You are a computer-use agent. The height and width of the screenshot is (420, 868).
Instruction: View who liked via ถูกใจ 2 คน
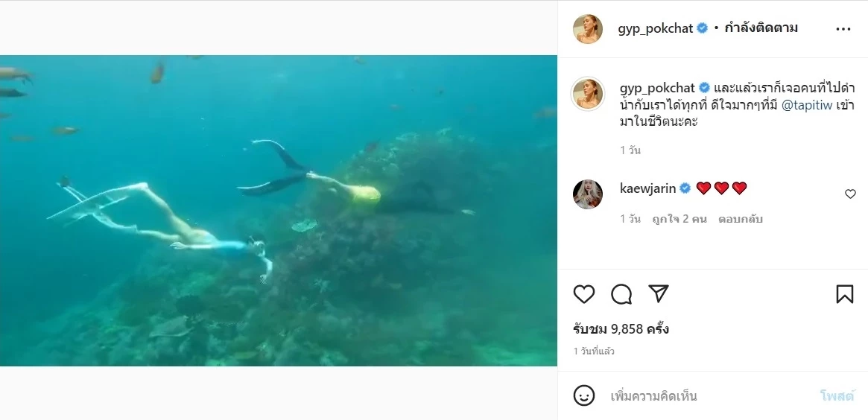pos(679,219)
